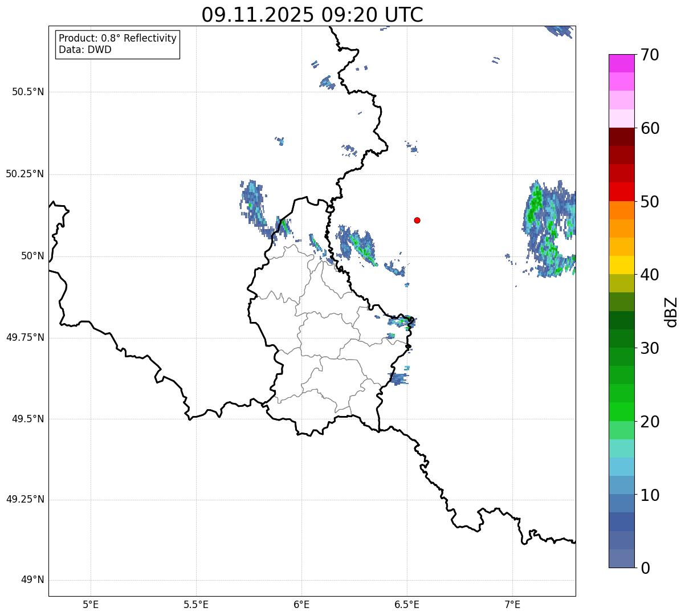Click the grey-blue bottom colorbar swatch

click(x=622, y=558)
